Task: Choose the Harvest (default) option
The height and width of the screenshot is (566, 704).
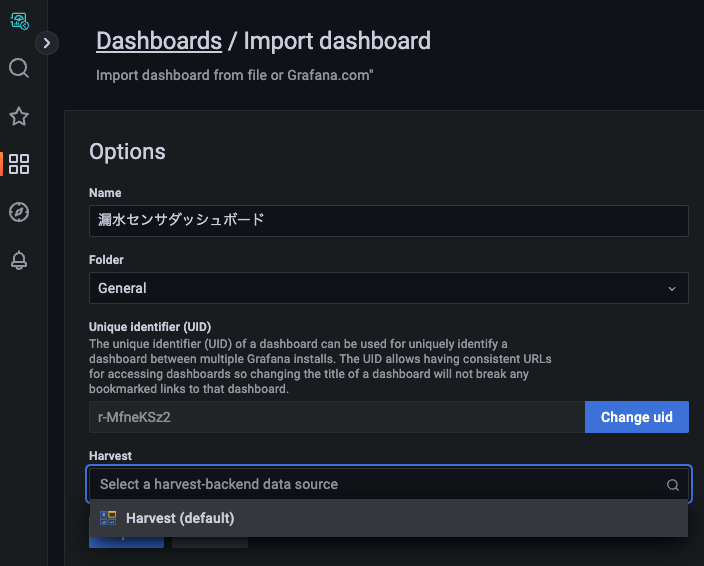Action: click(x=180, y=518)
